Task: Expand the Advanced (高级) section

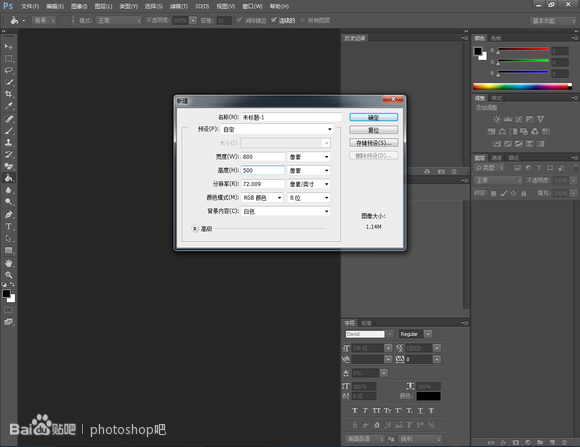Action: 195,229
